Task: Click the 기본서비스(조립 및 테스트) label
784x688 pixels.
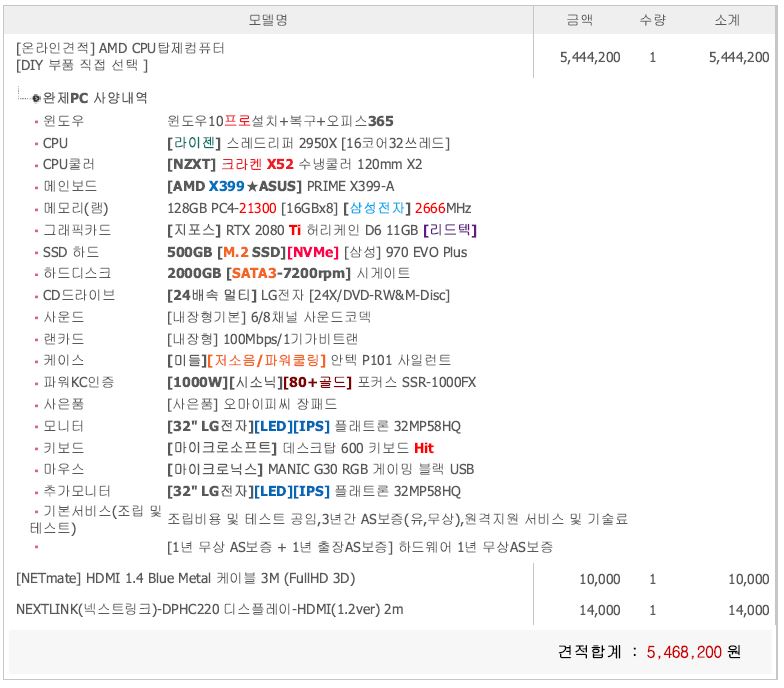Action: coord(96,519)
